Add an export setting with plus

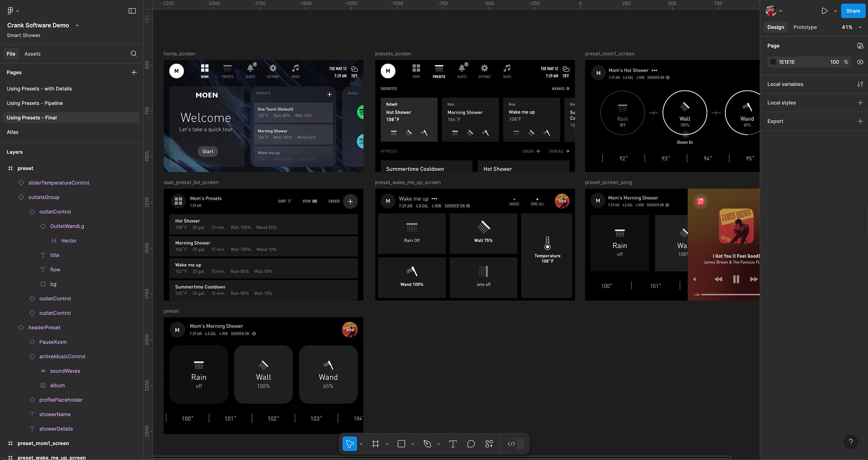point(860,121)
